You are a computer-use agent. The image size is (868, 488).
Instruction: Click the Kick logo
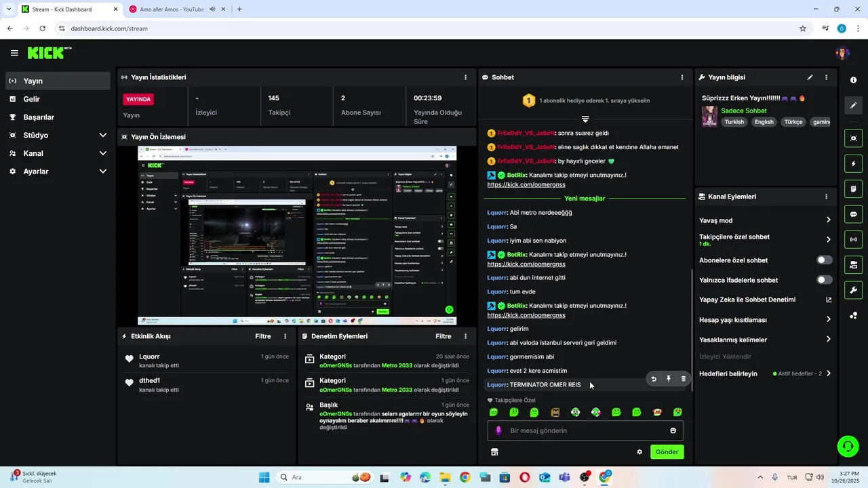49,53
